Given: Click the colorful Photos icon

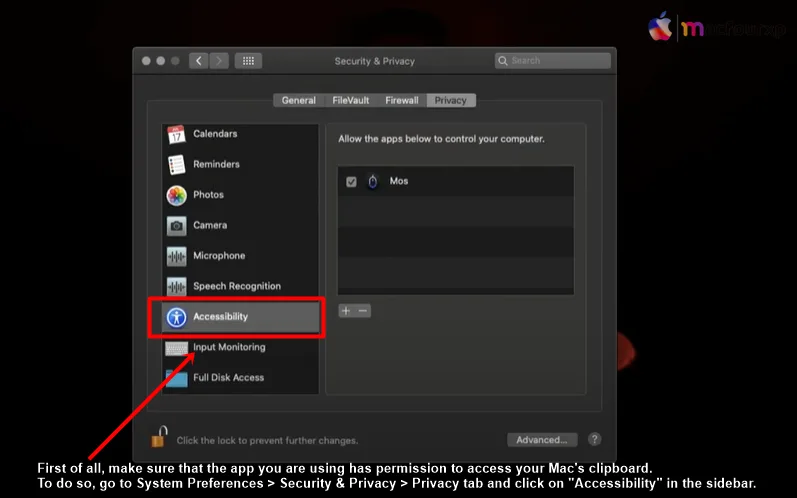Looking at the screenshot, I should click(x=176, y=195).
